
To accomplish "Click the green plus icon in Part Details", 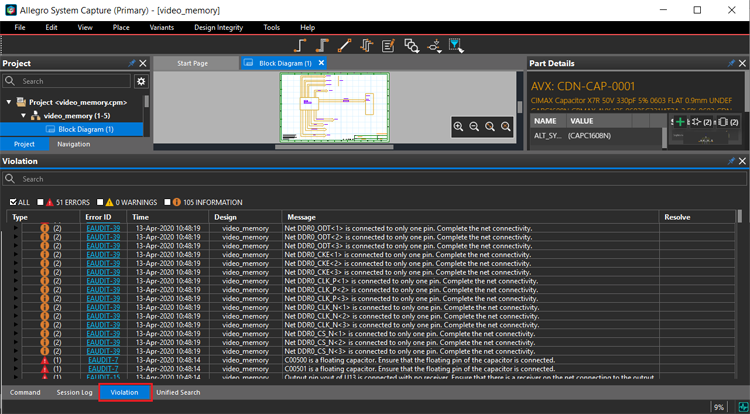I will tap(680, 122).
